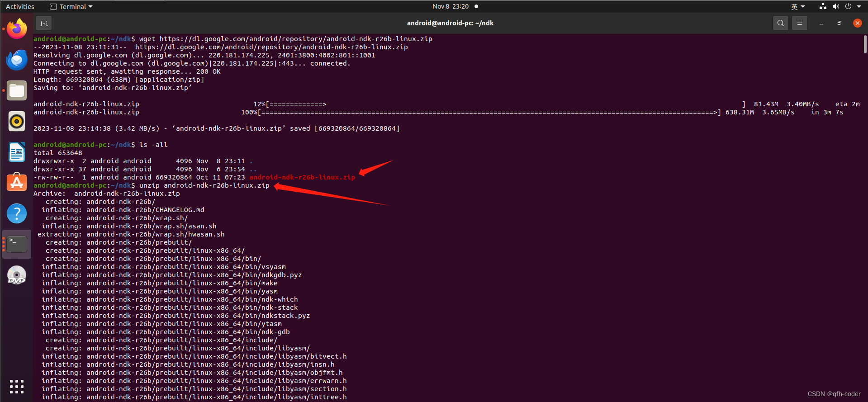
Task: Open Ubuntu Software store icon
Action: (17, 183)
